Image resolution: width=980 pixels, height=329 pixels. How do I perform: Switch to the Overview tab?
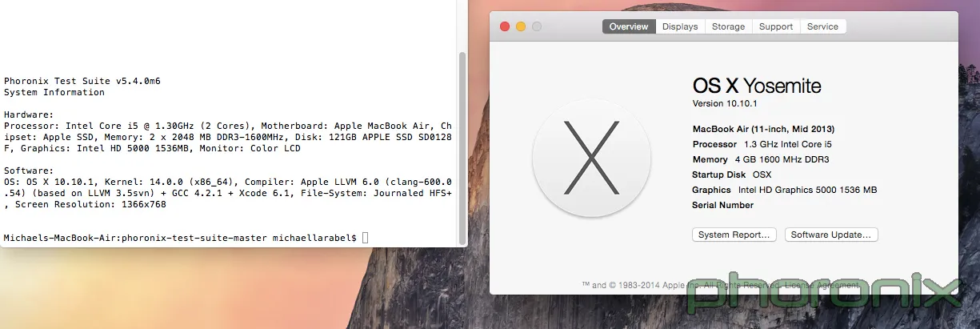629,26
